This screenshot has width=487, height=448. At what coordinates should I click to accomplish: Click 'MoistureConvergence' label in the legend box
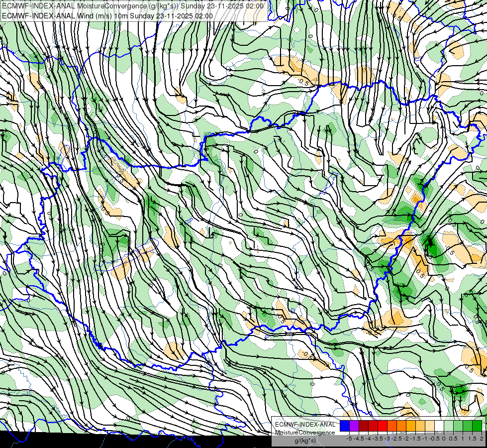[305, 433]
